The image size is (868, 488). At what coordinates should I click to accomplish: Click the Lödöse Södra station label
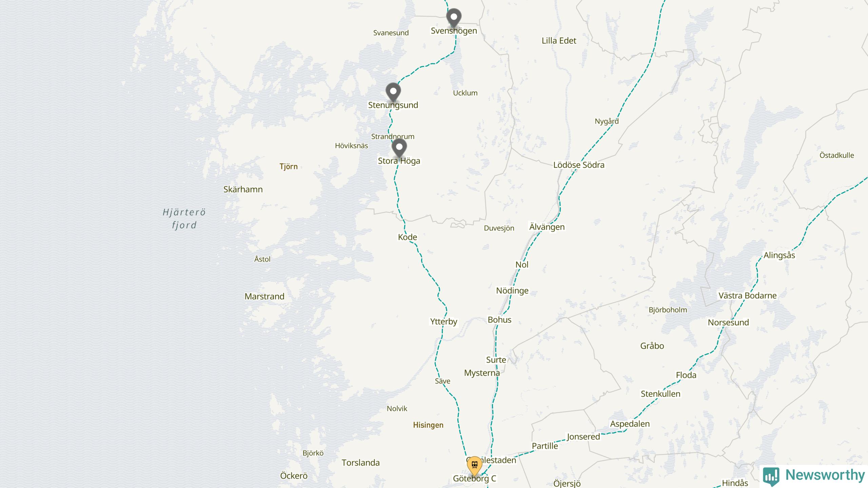[x=579, y=165]
